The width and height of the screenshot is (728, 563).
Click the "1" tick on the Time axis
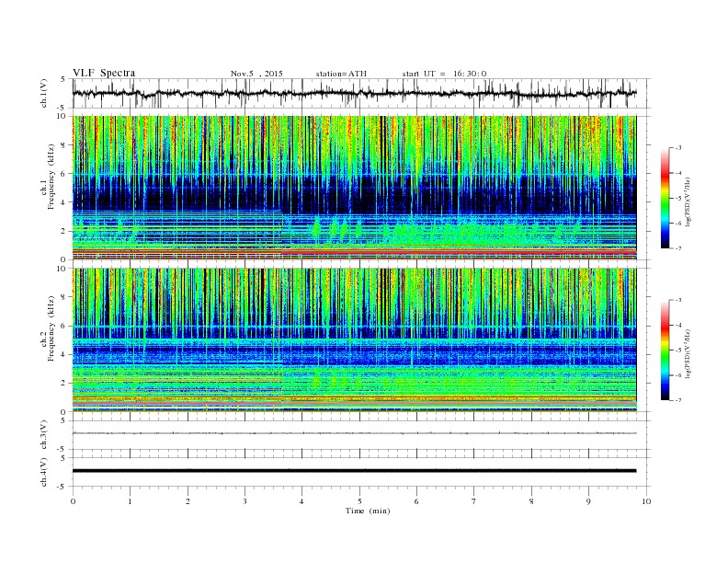[x=130, y=501]
